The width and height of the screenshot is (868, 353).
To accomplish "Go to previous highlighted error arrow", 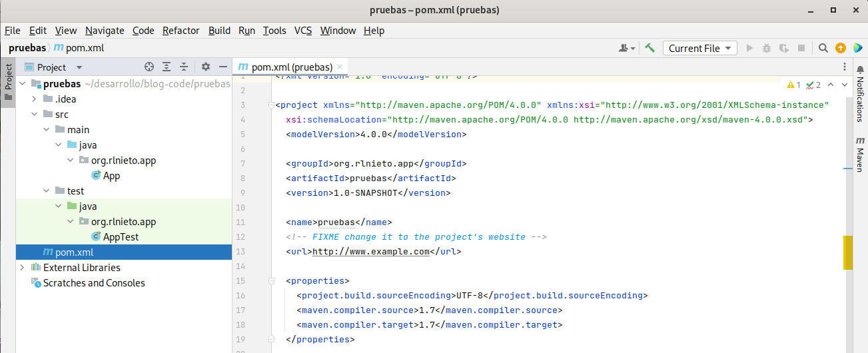I will click(831, 85).
